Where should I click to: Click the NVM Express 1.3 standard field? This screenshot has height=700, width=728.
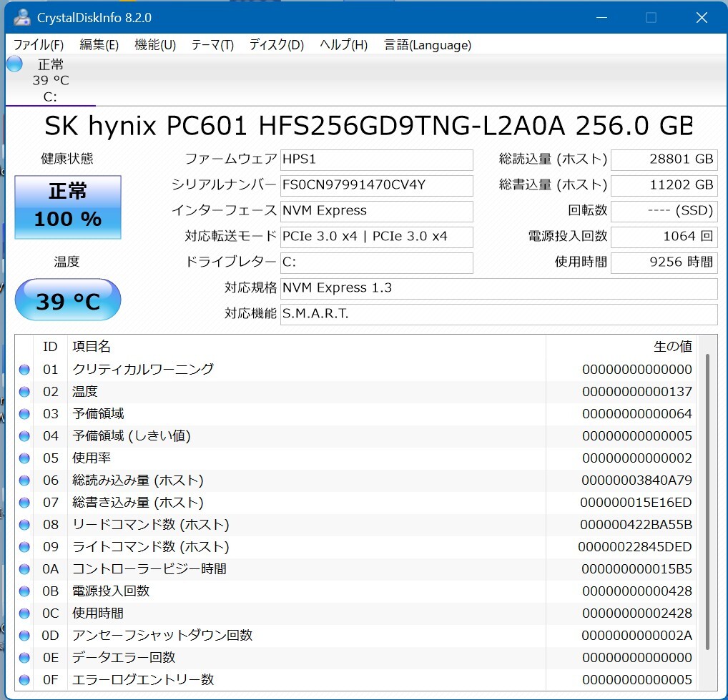[x=499, y=288]
